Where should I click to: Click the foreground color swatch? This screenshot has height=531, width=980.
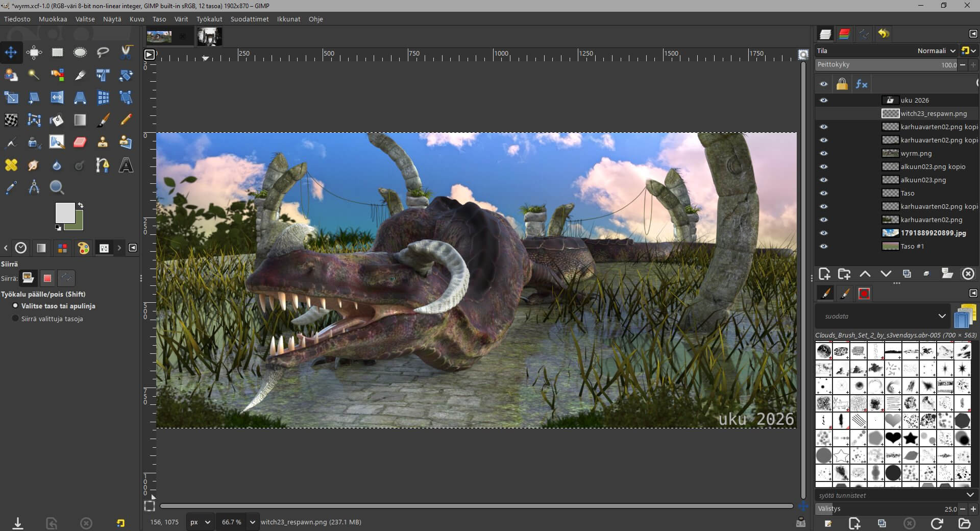point(65,212)
